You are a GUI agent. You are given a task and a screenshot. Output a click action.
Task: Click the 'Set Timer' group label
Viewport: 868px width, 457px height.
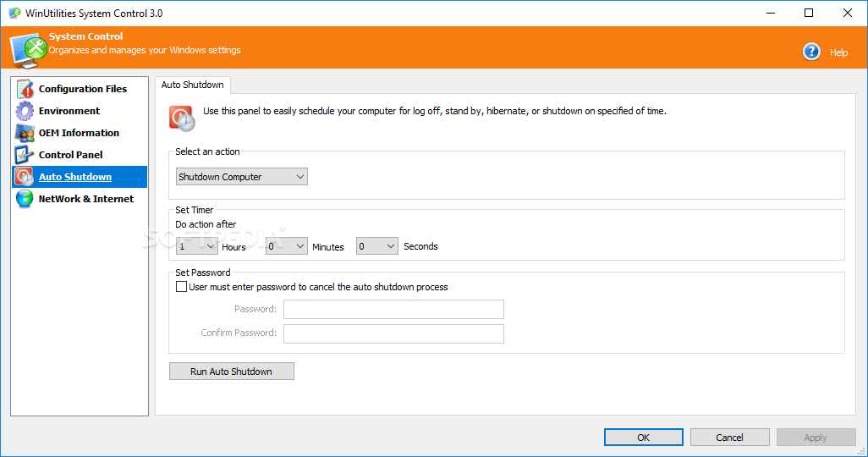195,210
